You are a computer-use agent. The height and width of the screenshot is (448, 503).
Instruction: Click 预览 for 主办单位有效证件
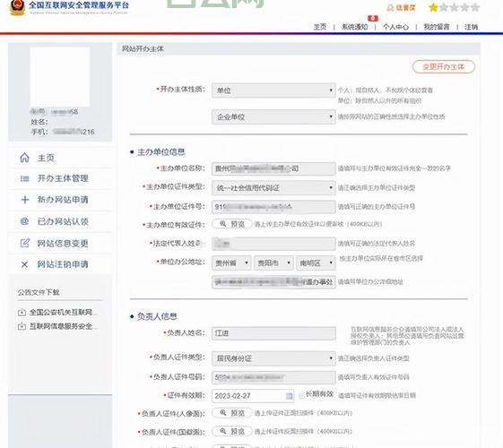point(232,224)
